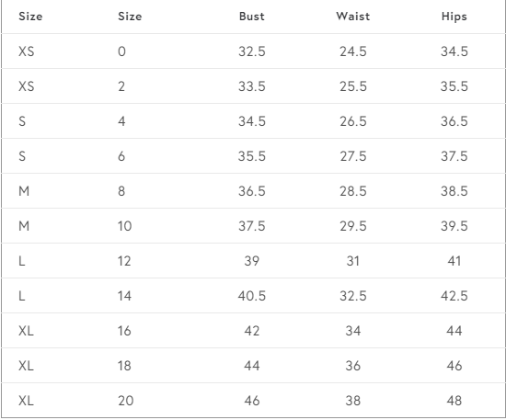The width and height of the screenshot is (506, 420).
Task: Click bust value 34.5
Action: point(252,121)
